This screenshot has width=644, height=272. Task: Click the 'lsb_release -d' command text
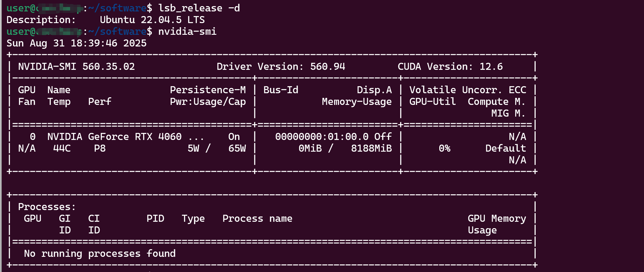[199, 8]
